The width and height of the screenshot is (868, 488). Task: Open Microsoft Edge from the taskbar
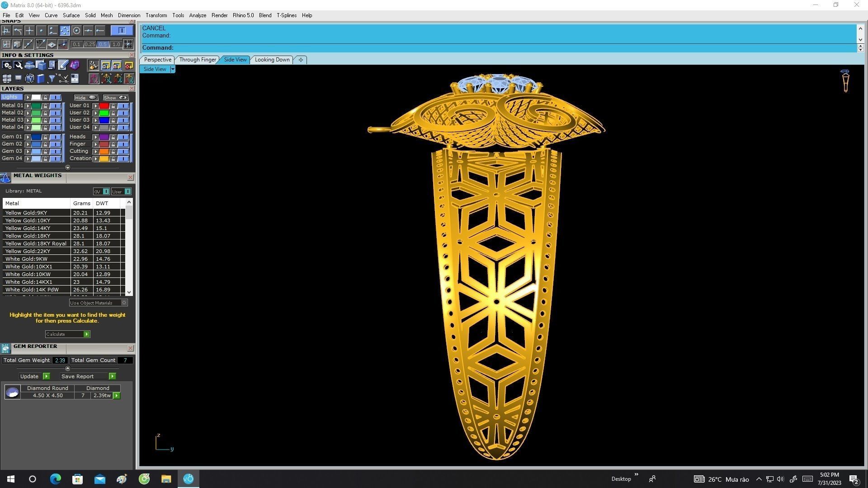tap(55, 479)
